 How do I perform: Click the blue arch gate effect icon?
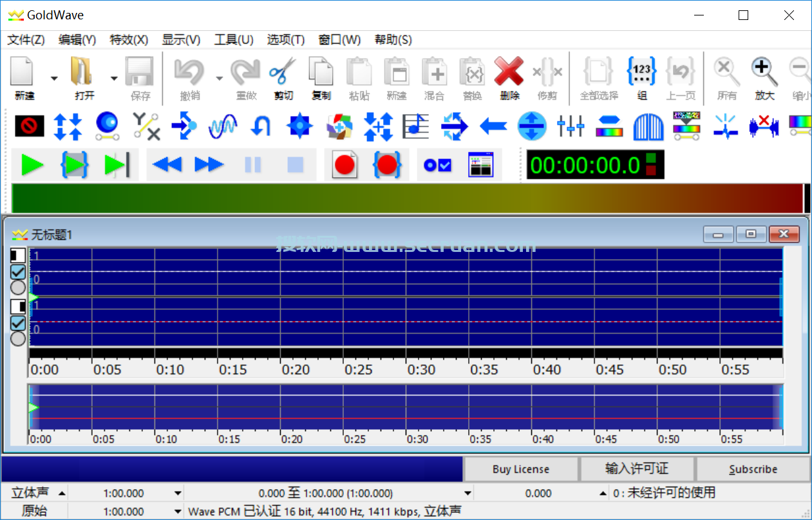coord(648,126)
